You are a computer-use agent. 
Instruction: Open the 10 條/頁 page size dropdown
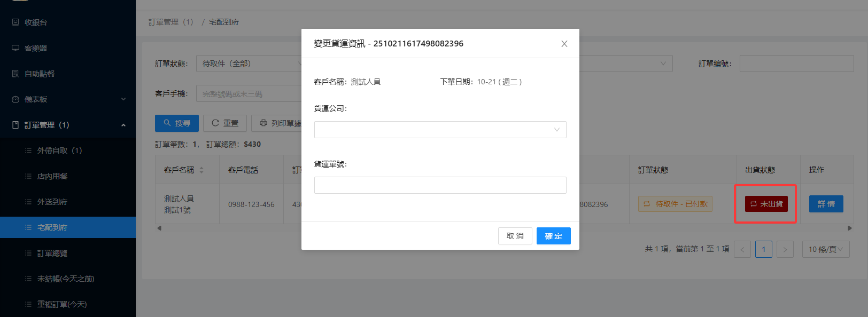825,249
